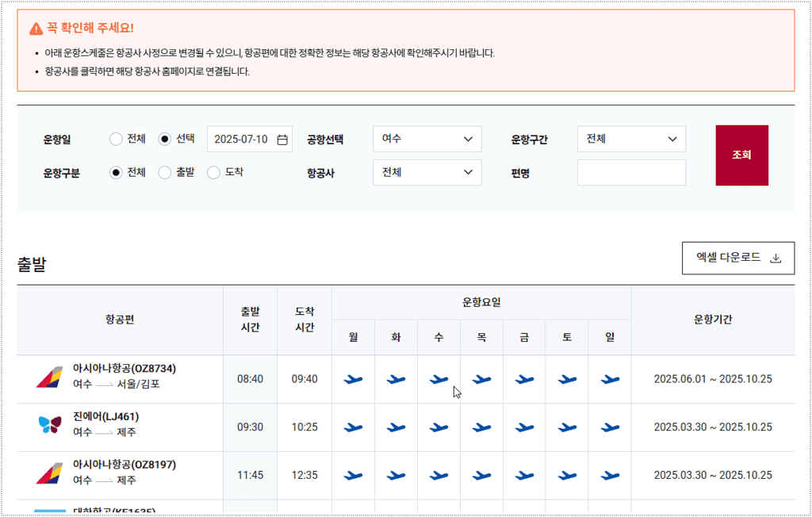Open the 공항선택 dropdown showing 여수
The height and width of the screenshot is (517, 812).
427,139
